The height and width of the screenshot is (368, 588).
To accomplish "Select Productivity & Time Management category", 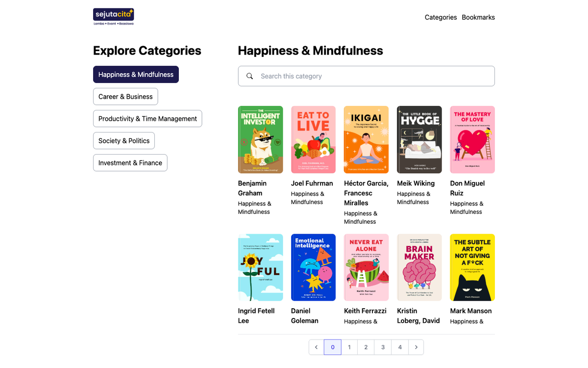I will [x=147, y=119].
